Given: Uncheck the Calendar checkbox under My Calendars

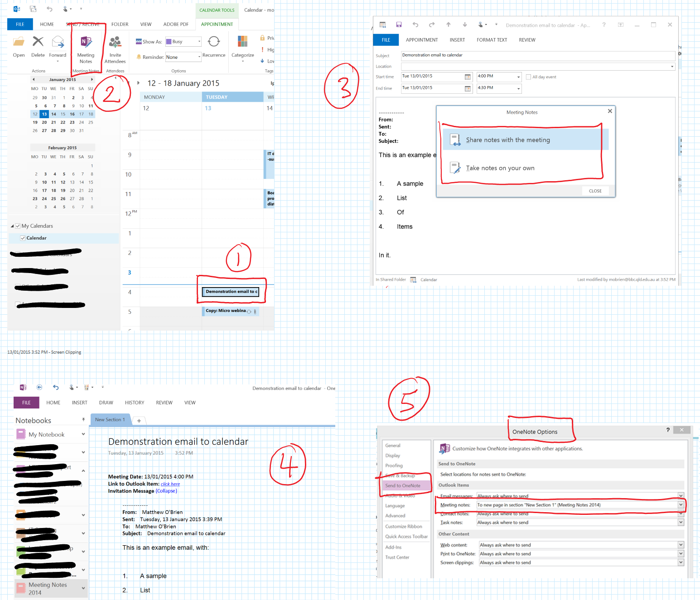Looking at the screenshot, I should pyautogui.click(x=23, y=238).
